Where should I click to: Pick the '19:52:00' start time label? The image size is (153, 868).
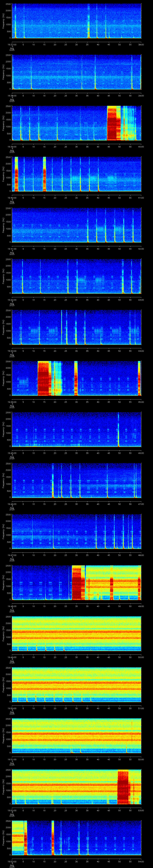tap(12, 810)
